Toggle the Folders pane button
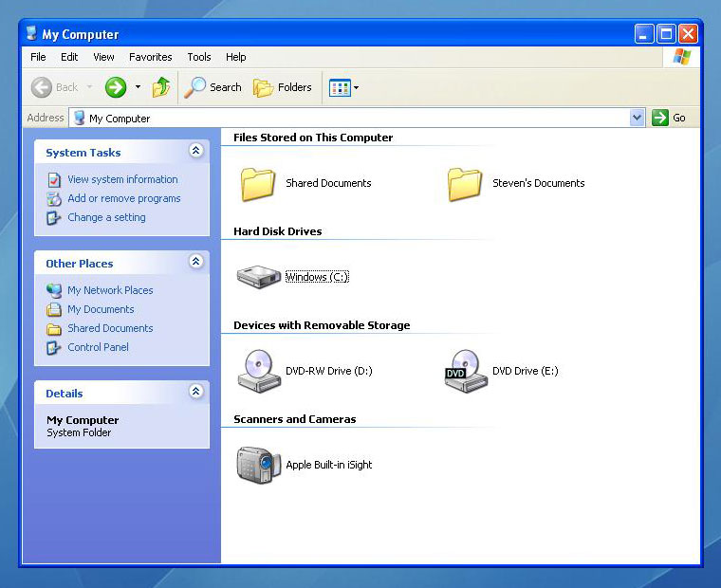The height and width of the screenshot is (588, 721). pyautogui.click(x=283, y=87)
